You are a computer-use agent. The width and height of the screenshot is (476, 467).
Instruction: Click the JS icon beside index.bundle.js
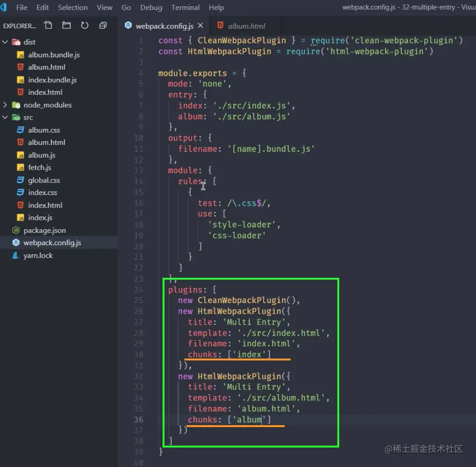(20, 80)
